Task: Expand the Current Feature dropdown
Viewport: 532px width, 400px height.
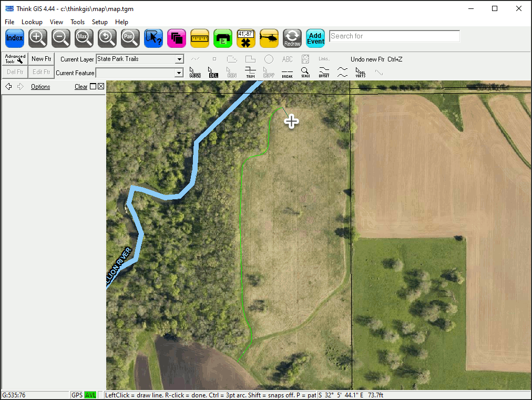Action: (x=179, y=73)
